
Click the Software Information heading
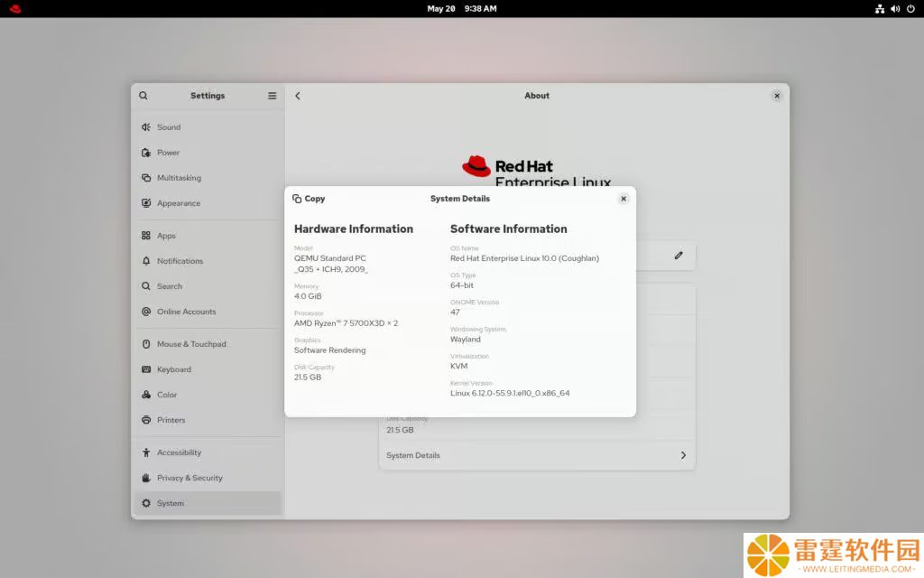pos(509,228)
